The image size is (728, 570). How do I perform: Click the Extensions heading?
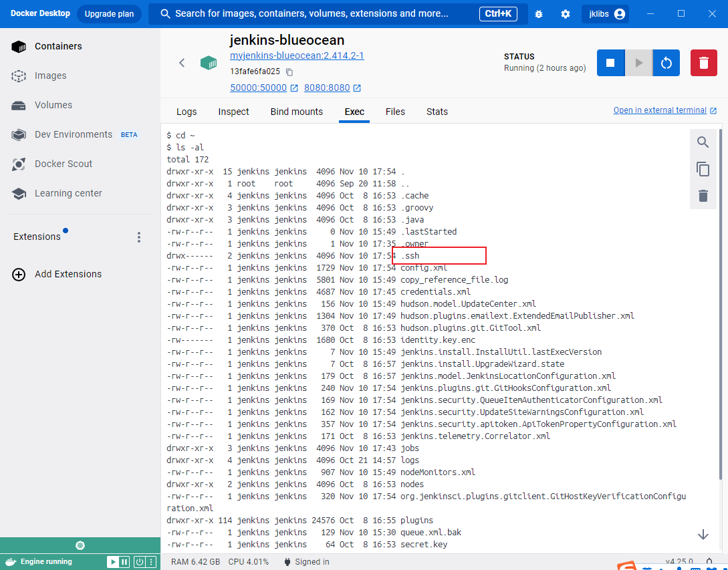point(37,237)
